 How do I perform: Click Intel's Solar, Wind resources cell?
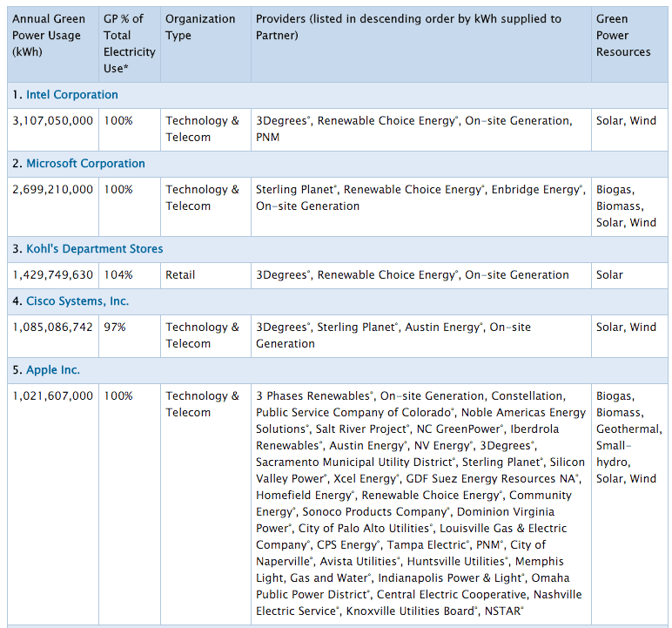[x=629, y=130]
